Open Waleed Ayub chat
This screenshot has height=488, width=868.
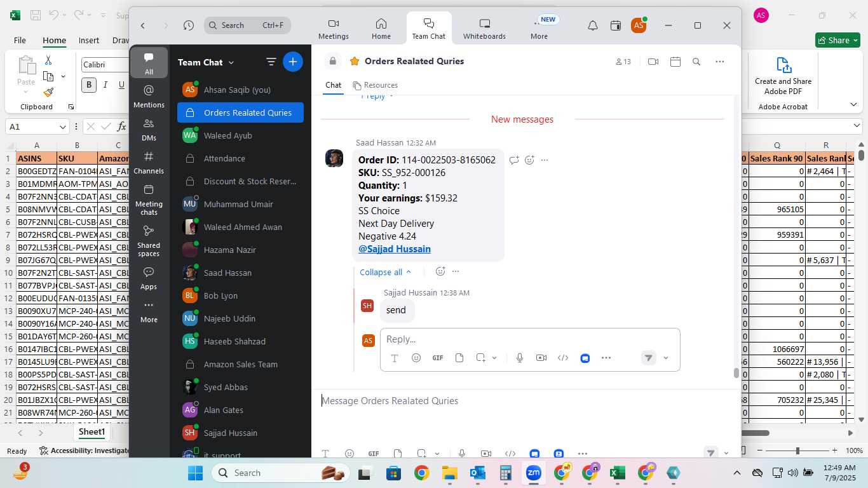coord(240,135)
